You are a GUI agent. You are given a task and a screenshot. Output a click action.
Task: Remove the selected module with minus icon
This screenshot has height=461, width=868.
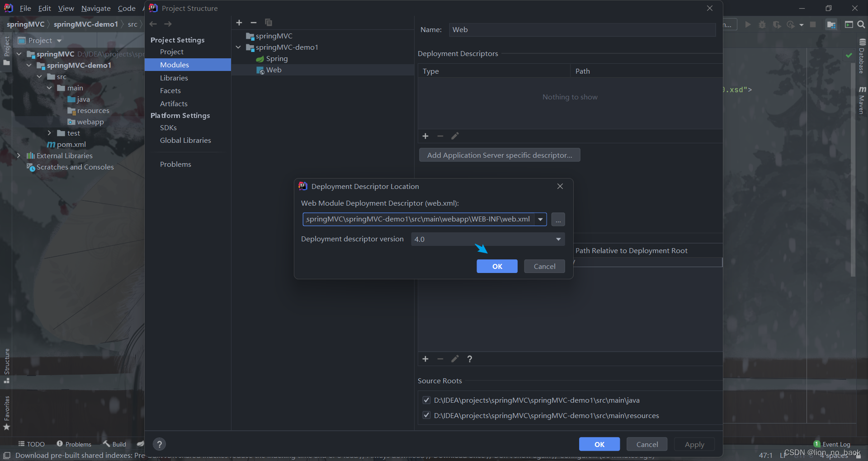click(x=254, y=23)
